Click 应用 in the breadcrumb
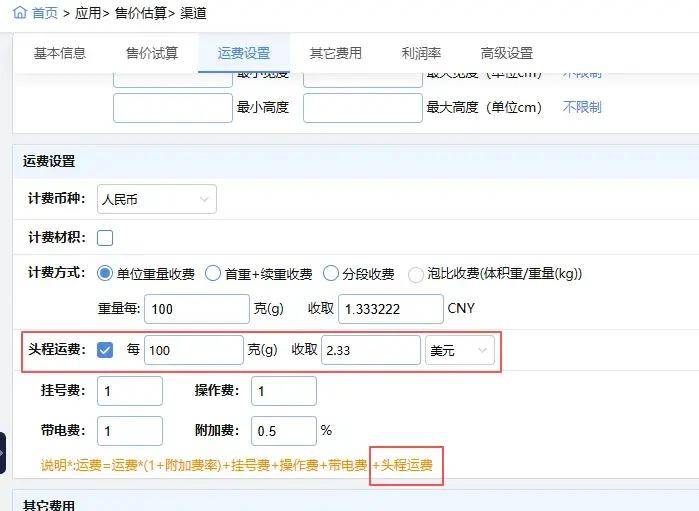This screenshot has height=511, width=699. tap(90, 13)
